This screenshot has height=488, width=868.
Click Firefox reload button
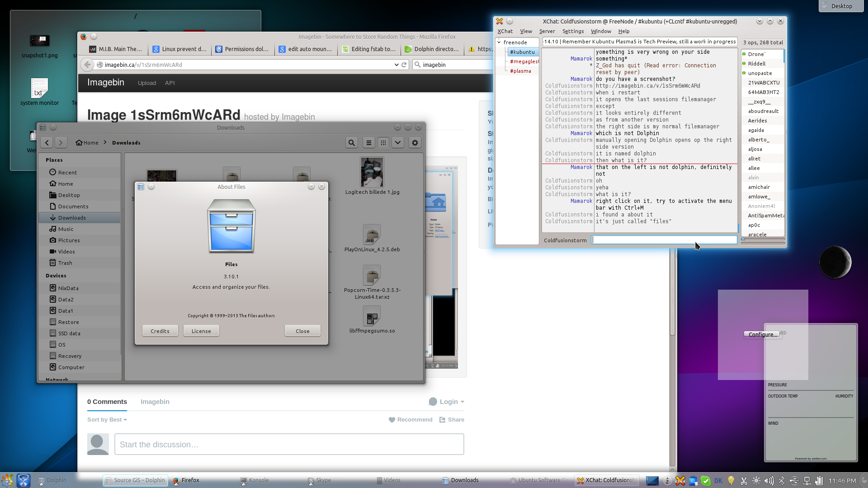404,65
